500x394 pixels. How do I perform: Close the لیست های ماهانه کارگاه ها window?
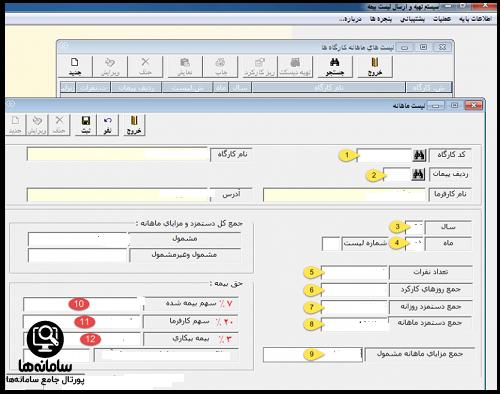pyautogui.click(x=442, y=47)
